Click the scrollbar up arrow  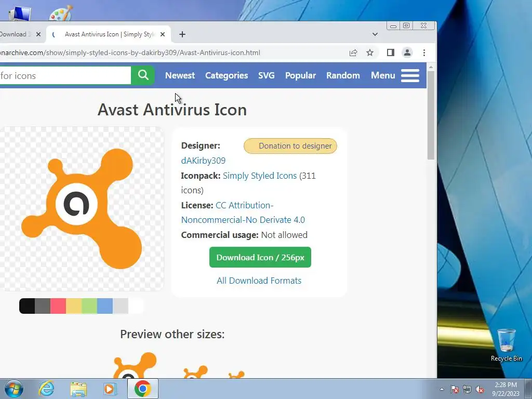click(x=431, y=67)
